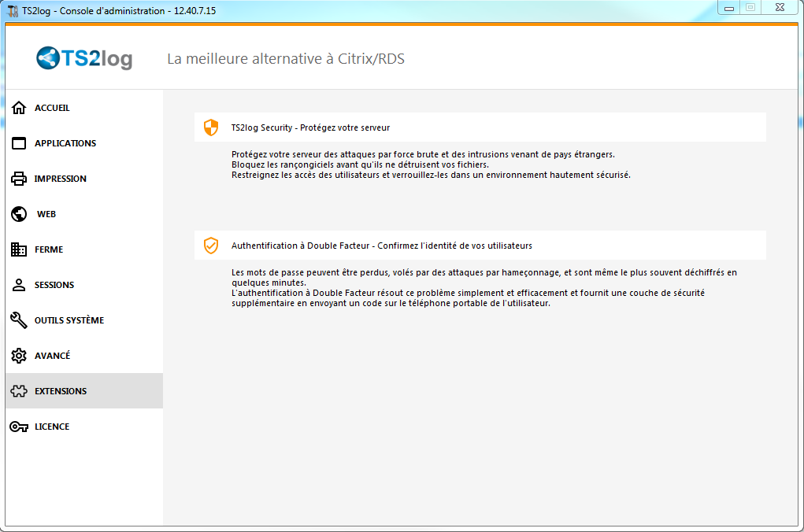Click the TS2log logo in header
Image resolution: width=804 pixels, height=532 pixels.
[x=84, y=58]
